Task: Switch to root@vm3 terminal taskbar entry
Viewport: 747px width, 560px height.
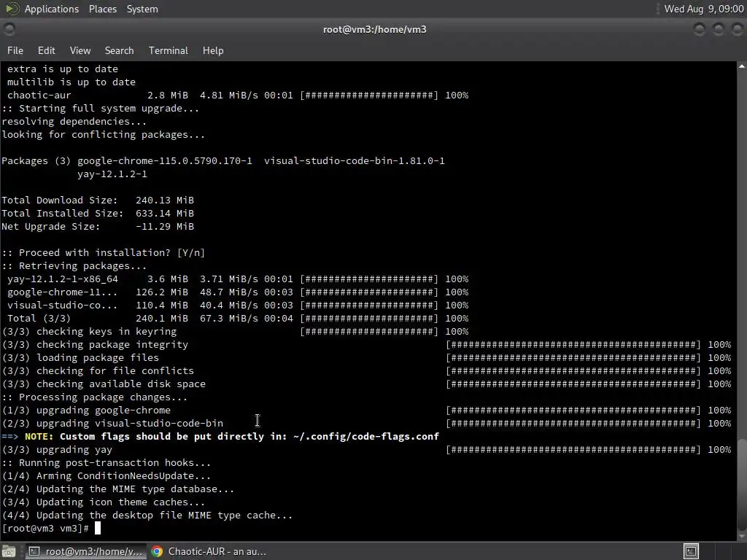Action: 85,551
